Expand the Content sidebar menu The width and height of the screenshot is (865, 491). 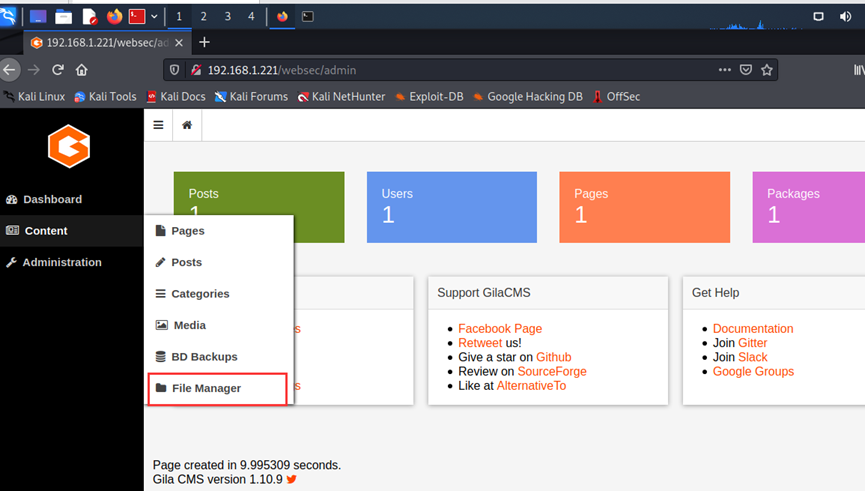pyautogui.click(x=72, y=231)
